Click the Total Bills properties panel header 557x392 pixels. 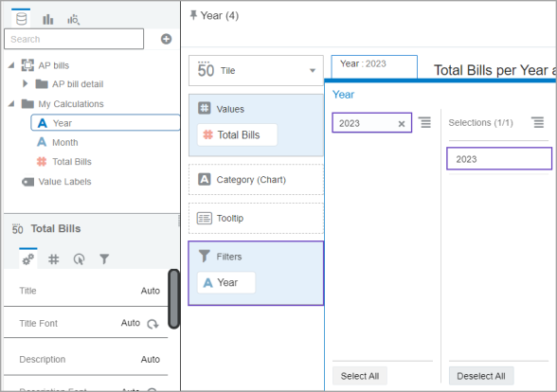tap(56, 229)
